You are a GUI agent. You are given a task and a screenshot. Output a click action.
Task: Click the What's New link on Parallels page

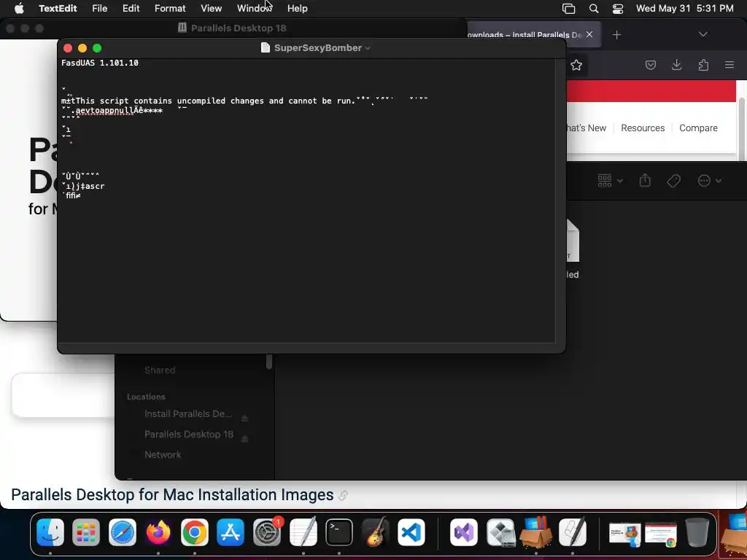tap(586, 128)
